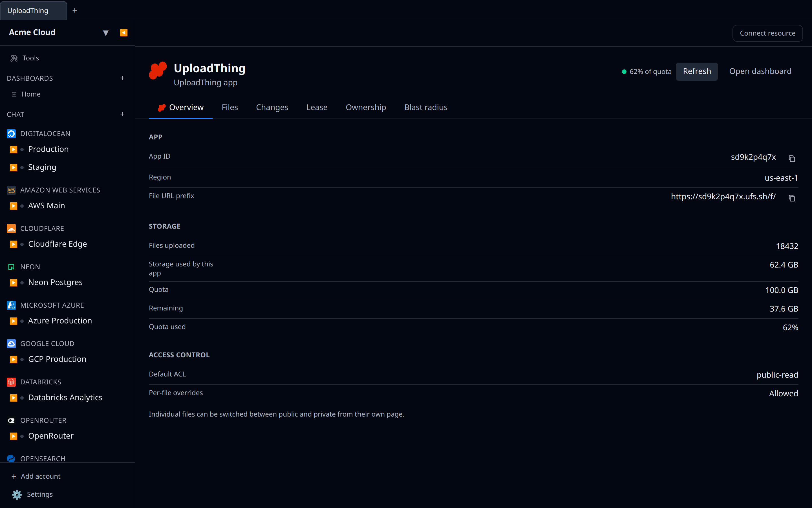
Task: Expand the Azure Production account arrow
Action: (14, 321)
